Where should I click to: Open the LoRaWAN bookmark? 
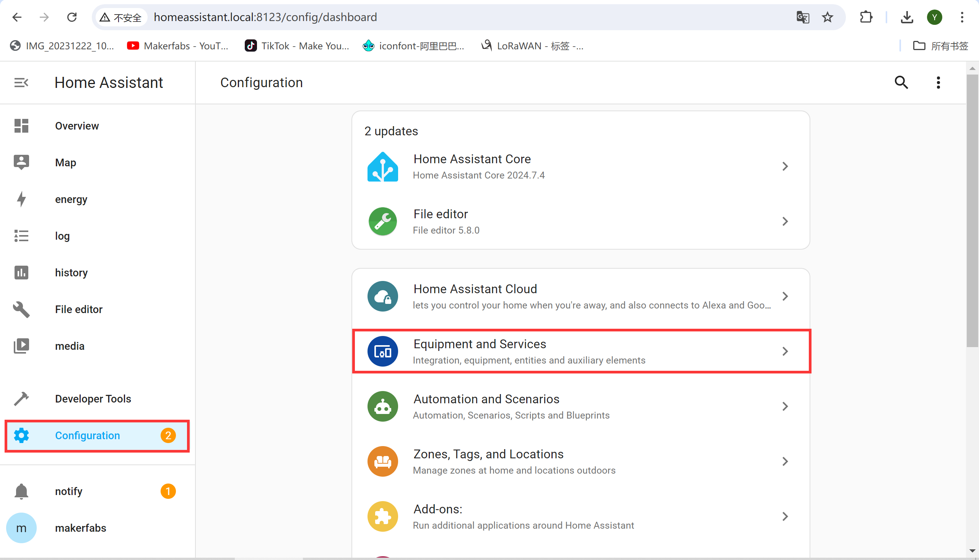click(x=532, y=46)
